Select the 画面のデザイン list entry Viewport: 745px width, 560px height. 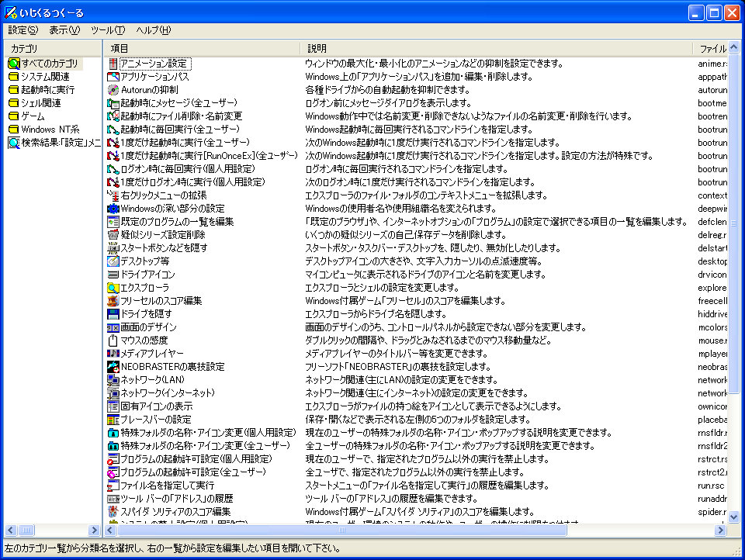148,327
